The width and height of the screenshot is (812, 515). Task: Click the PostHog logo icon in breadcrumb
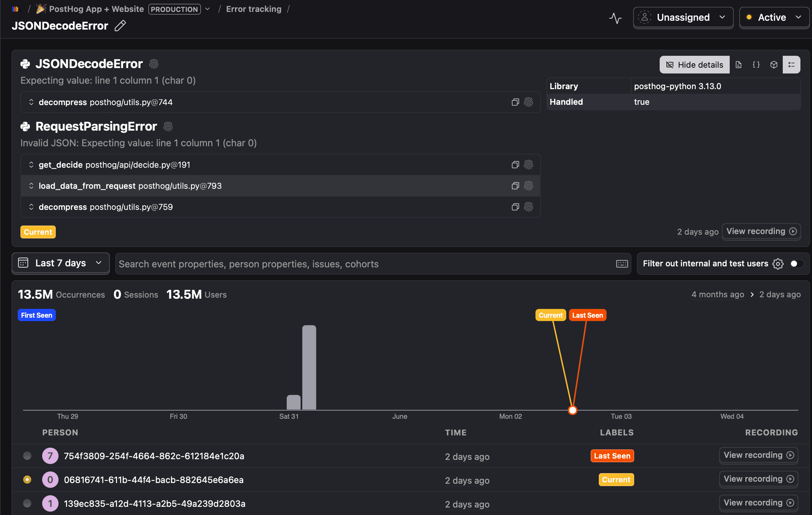(16, 9)
